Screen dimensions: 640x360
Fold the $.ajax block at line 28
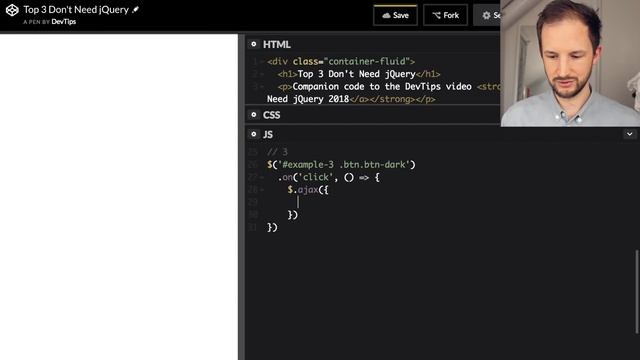[x=261, y=190]
